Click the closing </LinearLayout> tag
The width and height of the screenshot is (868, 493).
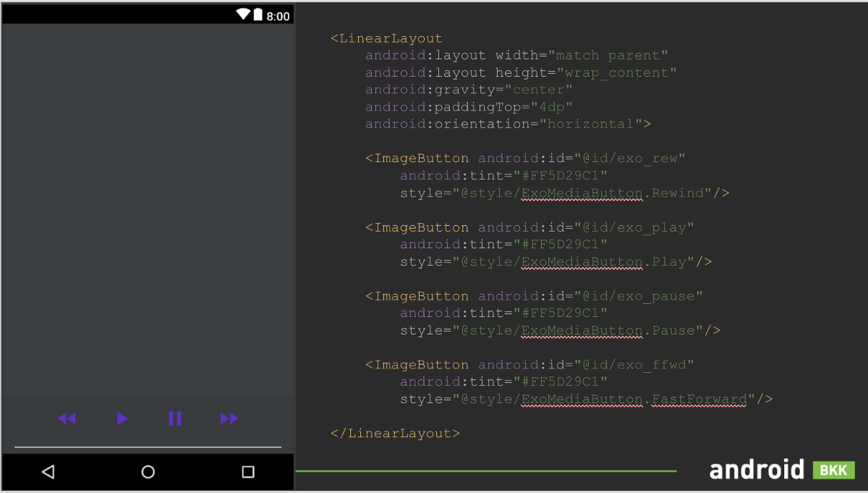coord(395,434)
